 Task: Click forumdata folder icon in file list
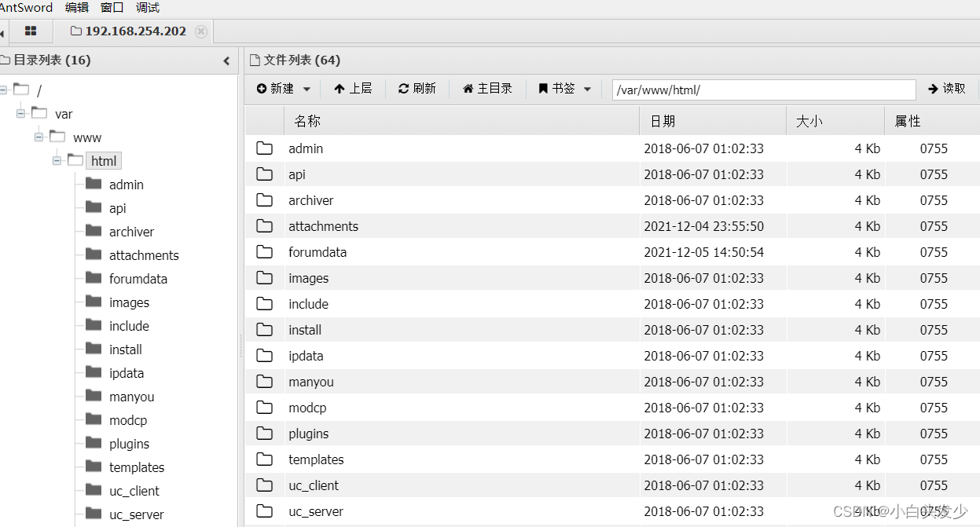pyautogui.click(x=265, y=252)
